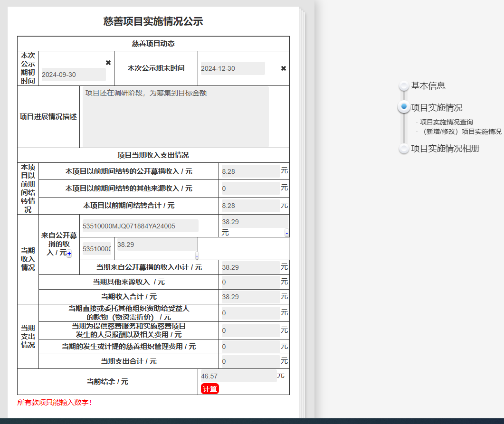Edit the 慈善组织管理费用 amount field
The height and width of the screenshot is (424, 504).
click(x=250, y=347)
